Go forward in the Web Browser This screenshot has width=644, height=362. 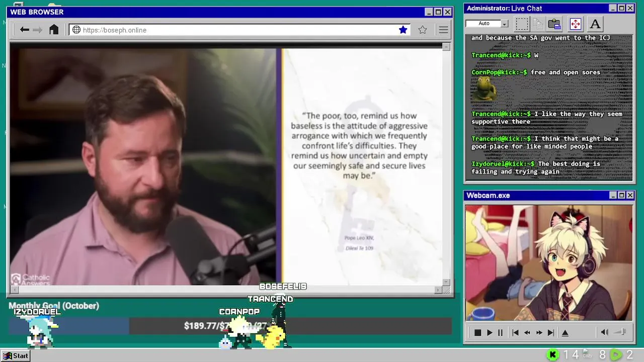point(37,30)
